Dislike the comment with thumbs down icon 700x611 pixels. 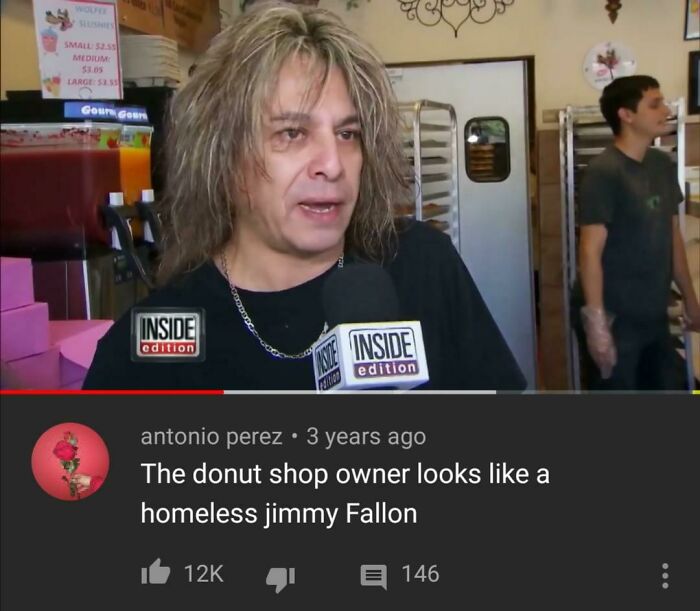(280, 579)
